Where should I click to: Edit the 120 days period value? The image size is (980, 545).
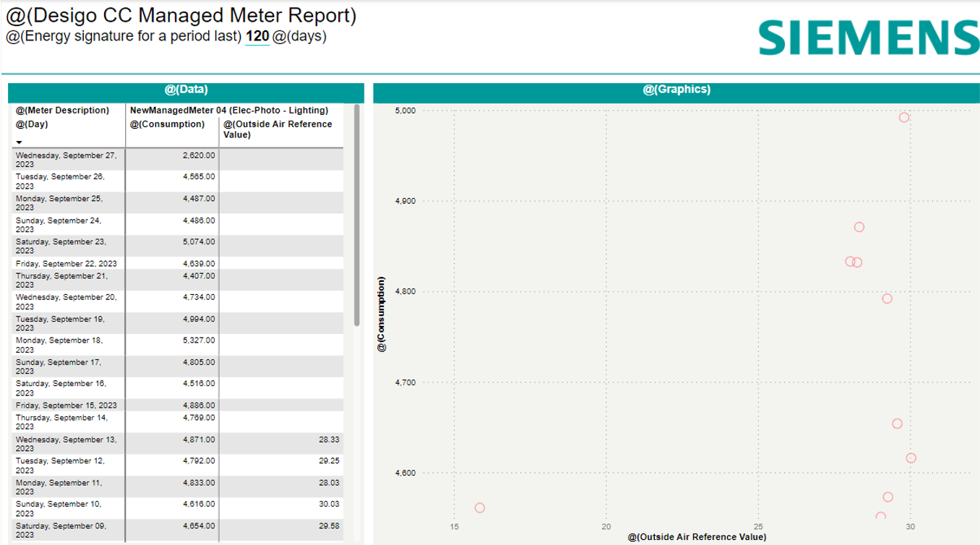pyautogui.click(x=257, y=37)
